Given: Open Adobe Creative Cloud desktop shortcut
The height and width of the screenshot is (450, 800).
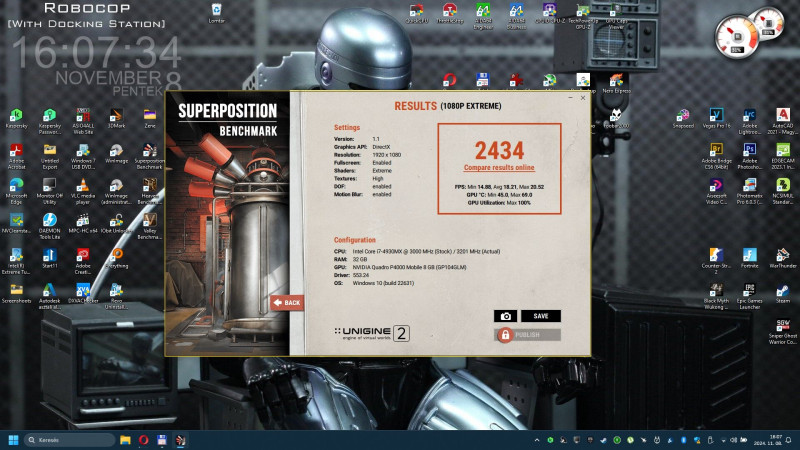Looking at the screenshot, I should click(x=83, y=261).
